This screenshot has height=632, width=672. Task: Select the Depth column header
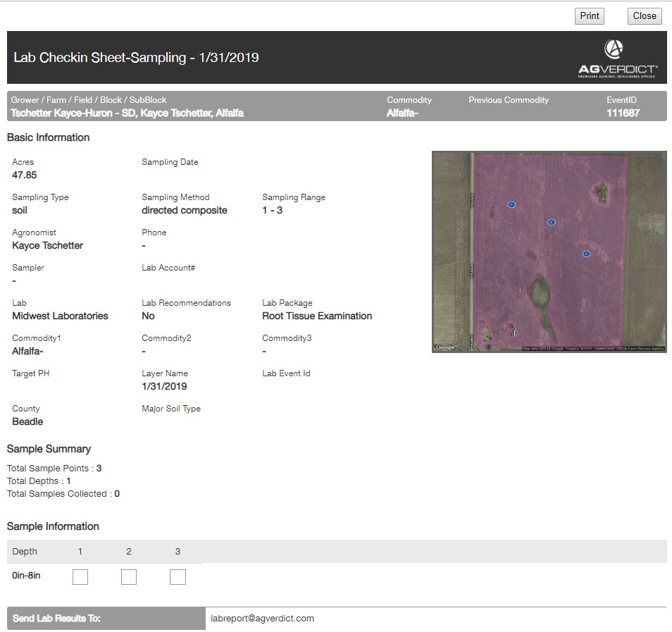tap(25, 551)
